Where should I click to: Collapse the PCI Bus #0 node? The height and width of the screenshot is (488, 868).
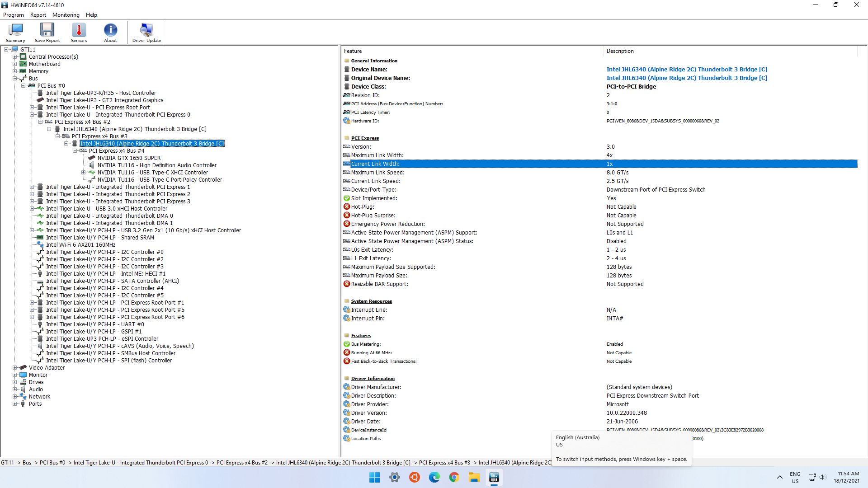[x=23, y=86]
